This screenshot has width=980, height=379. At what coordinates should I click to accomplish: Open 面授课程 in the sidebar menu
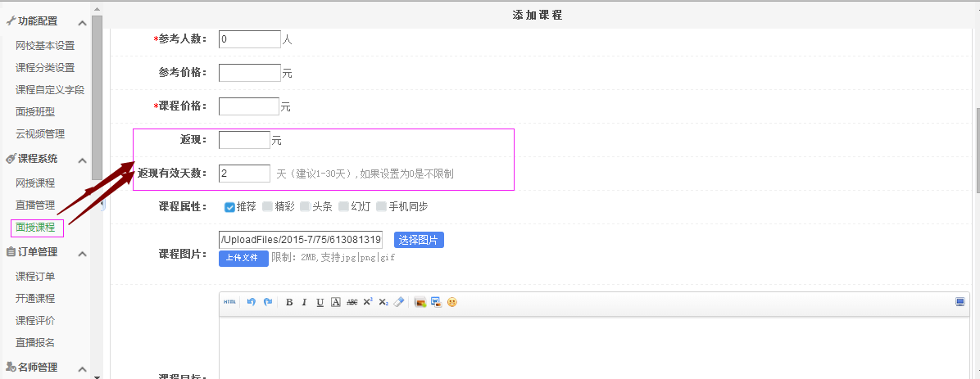pos(35,227)
